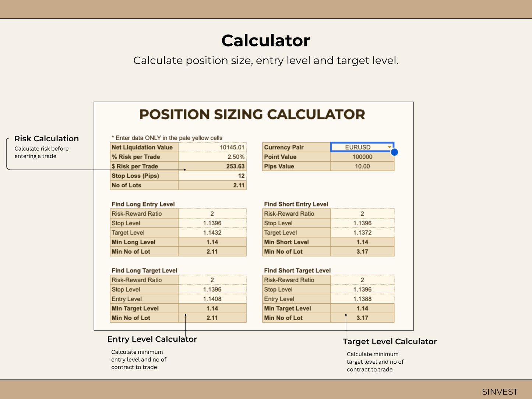Click Min No of Lot value under Long Entry Level
The height and width of the screenshot is (399, 532).
(x=212, y=252)
